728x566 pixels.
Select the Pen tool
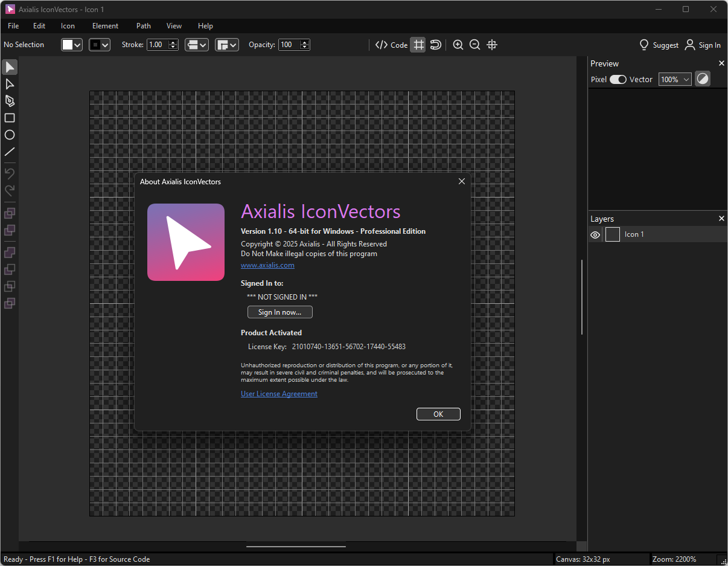coord(10,101)
